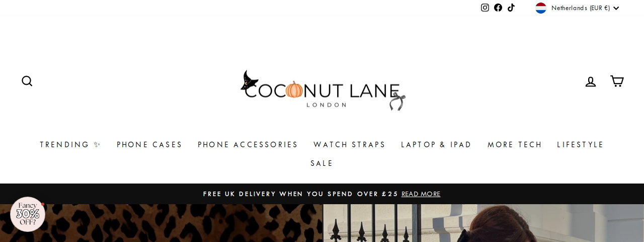Viewport: 644px width, 242px height.
Task: Open the Phone Cases menu
Action: [x=149, y=145]
